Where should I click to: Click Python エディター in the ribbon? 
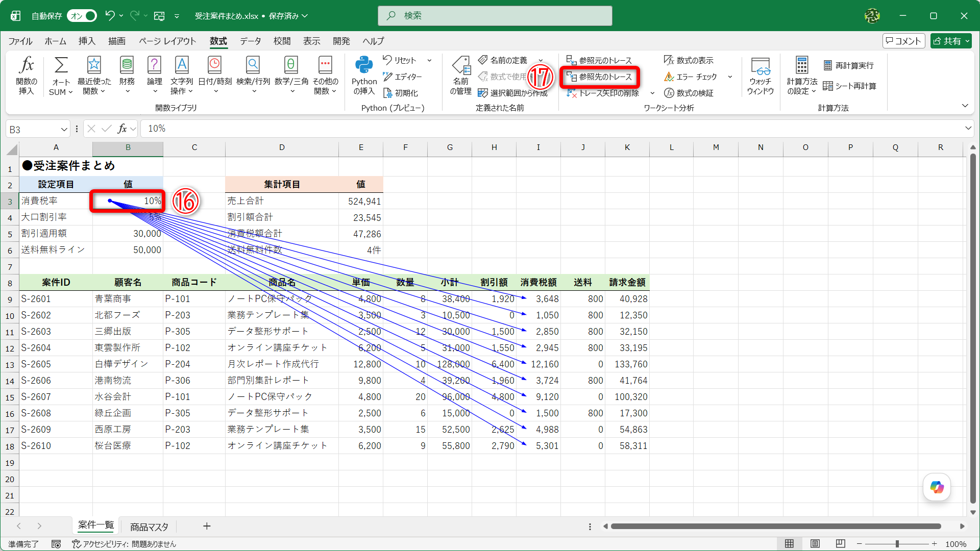(x=402, y=77)
